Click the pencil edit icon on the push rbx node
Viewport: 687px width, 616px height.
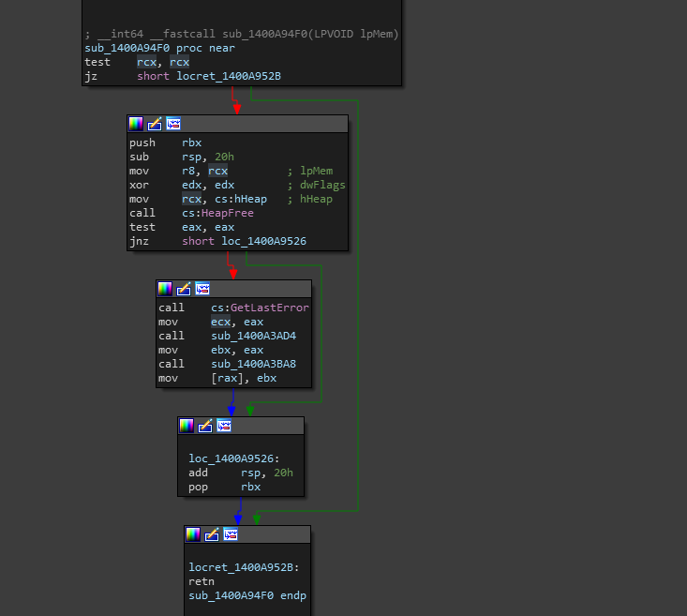coord(155,124)
